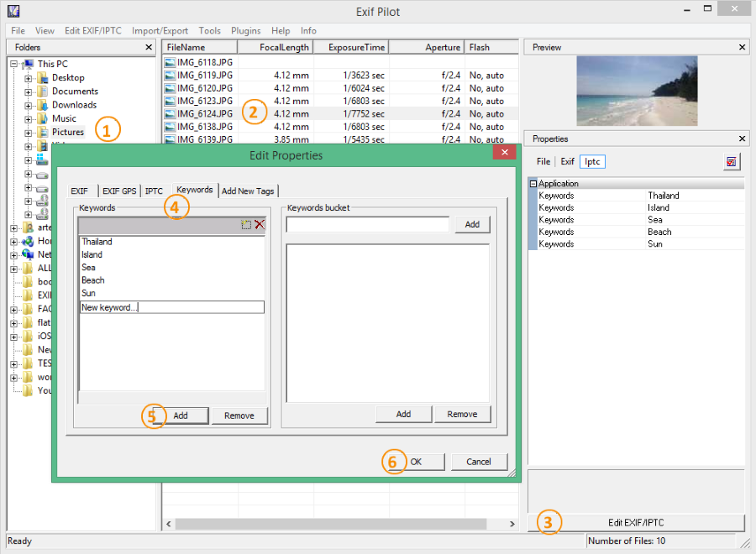Collapse the Application group in Properties
This screenshot has height=554, width=756.
click(x=533, y=184)
